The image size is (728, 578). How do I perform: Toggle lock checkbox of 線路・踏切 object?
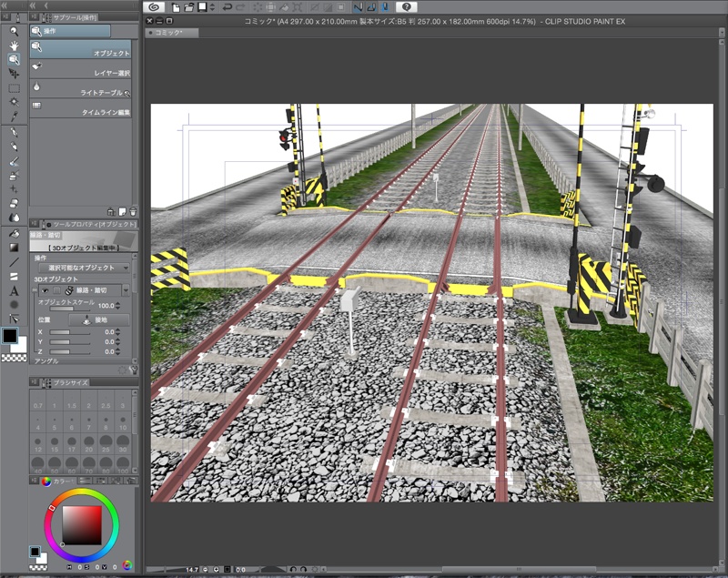(x=56, y=290)
